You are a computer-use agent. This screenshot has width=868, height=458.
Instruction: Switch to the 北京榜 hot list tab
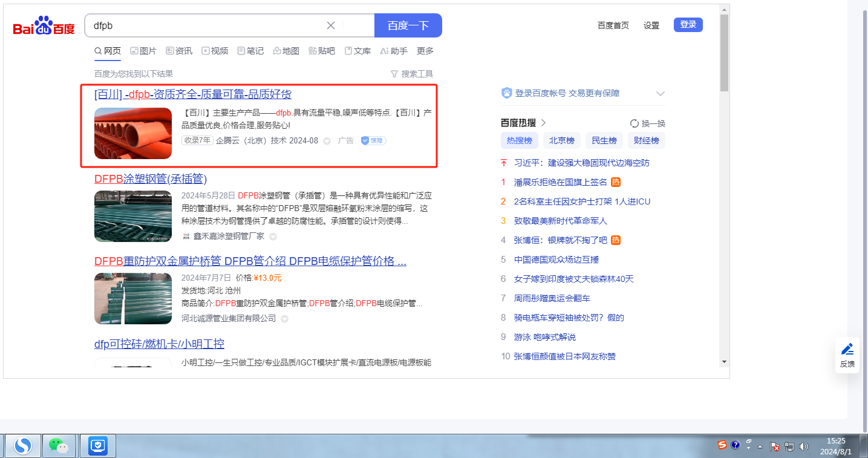pos(562,140)
